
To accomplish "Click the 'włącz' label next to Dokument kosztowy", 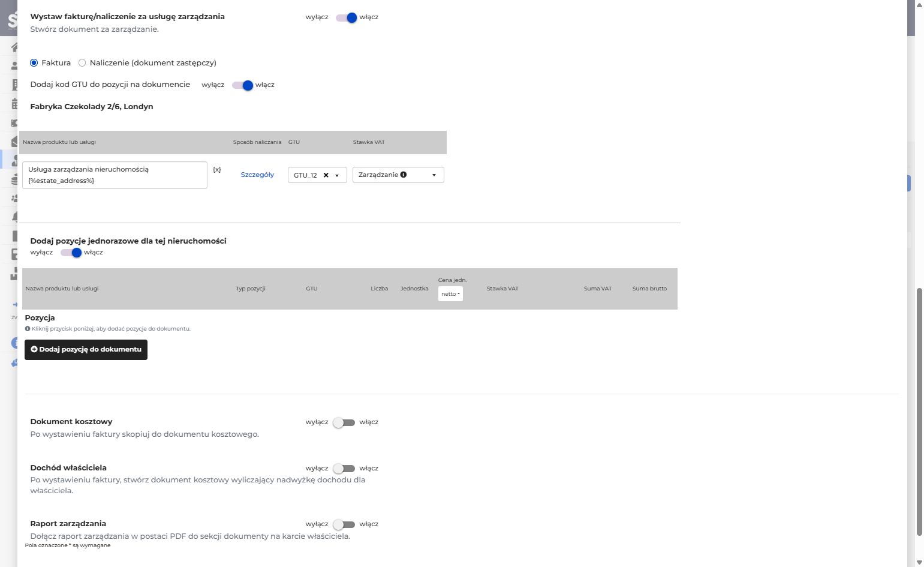I will (x=369, y=422).
